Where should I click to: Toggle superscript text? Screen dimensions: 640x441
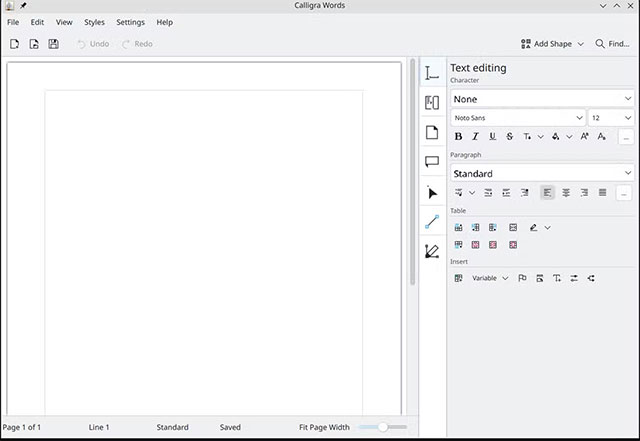pyautogui.click(x=584, y=136)
